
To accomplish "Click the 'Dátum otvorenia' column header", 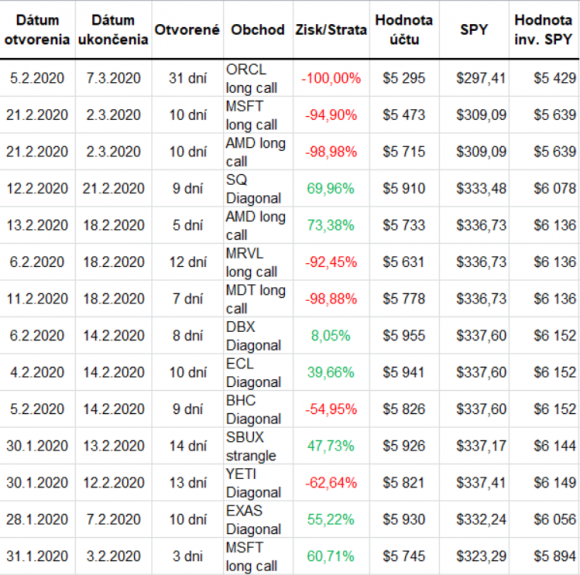I will pos(37,30).
